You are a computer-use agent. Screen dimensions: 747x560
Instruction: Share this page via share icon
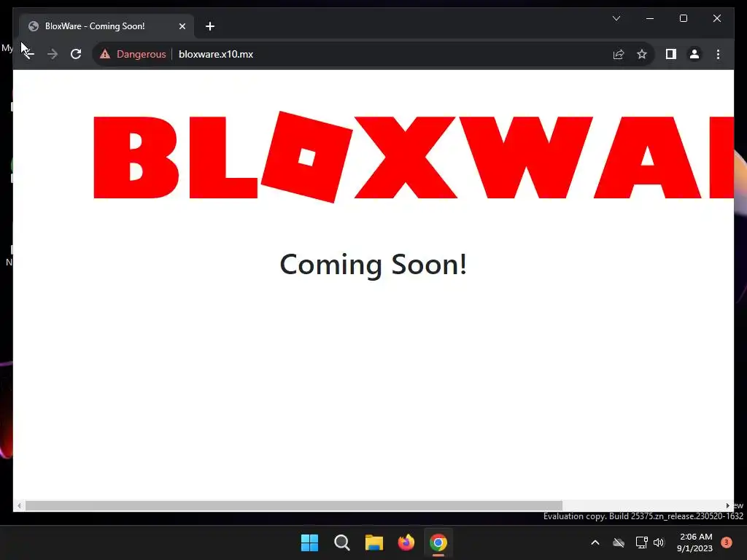tap(619, 54)
